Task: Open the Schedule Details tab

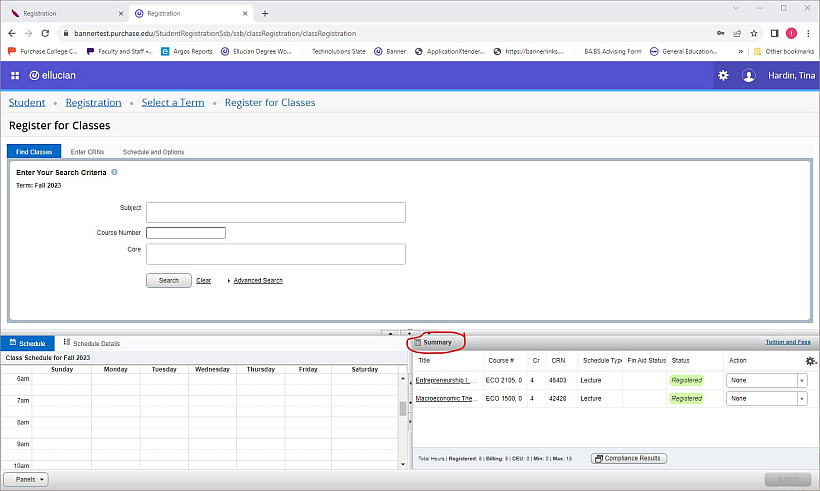Action: tap(91, 343)
